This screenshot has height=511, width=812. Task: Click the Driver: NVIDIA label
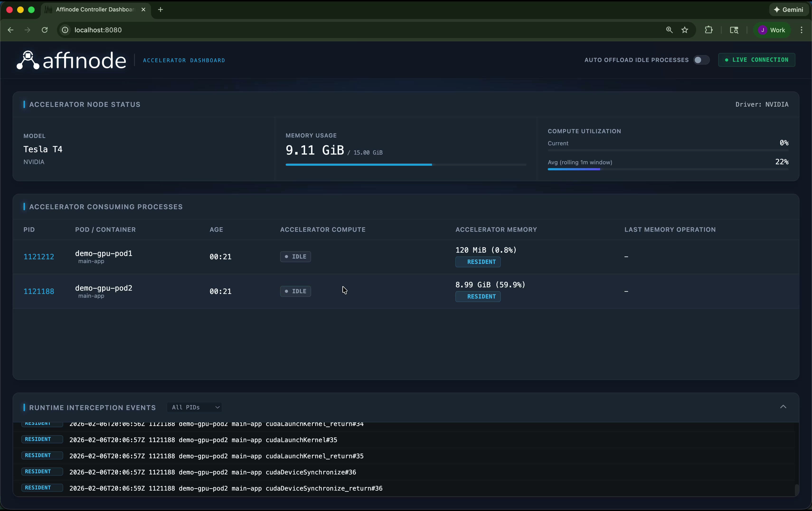[762, 104]
